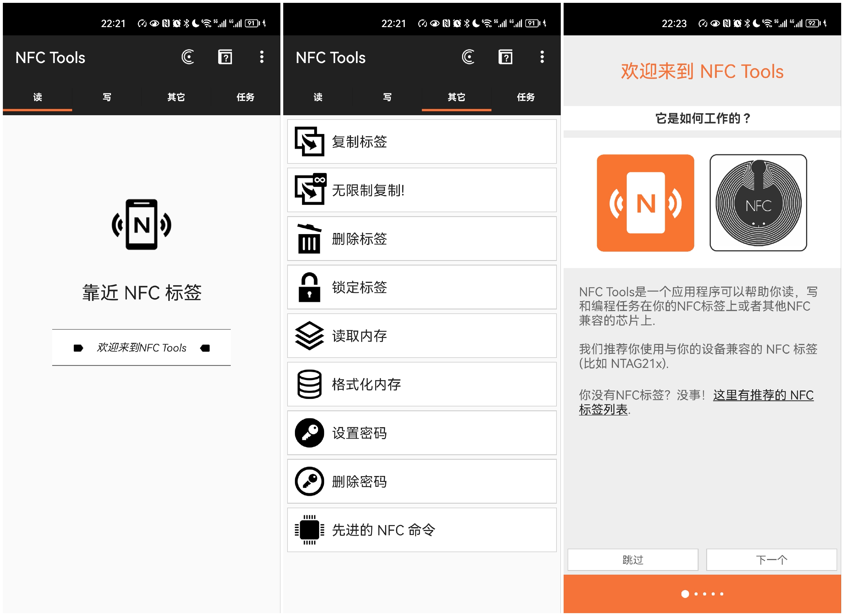Tap the left tag icon in the welcome banner

pos(78,348)
